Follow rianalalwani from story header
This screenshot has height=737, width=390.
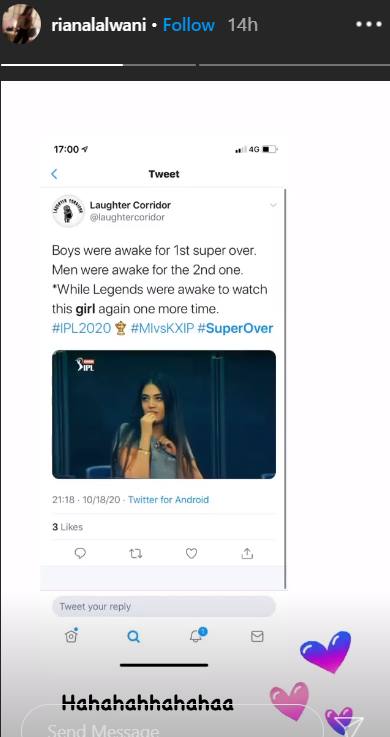tap(189, 25)
